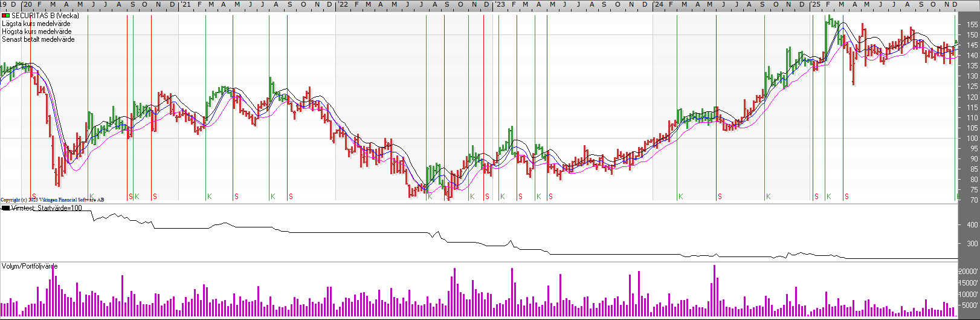
Task: Open the Vikingen Financial Software copyright notice
Action: pyautogui.click(x=52, y=200)
